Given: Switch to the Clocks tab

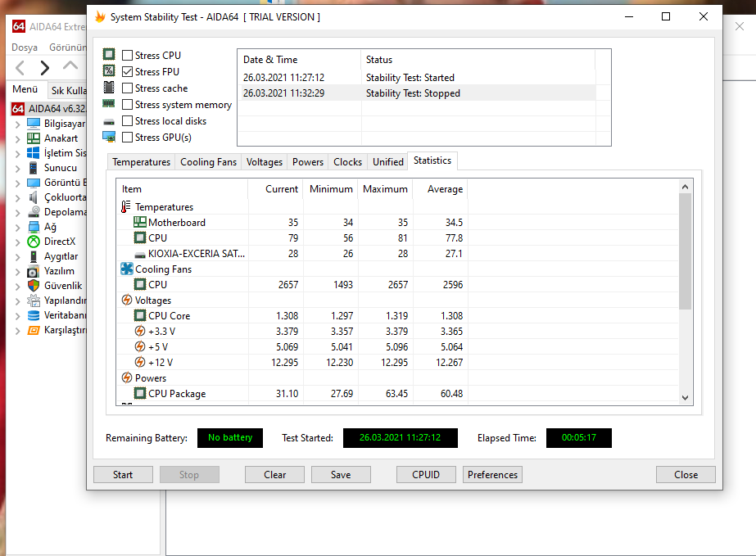Looking at the screenshot, I should [x=347, y=162].
